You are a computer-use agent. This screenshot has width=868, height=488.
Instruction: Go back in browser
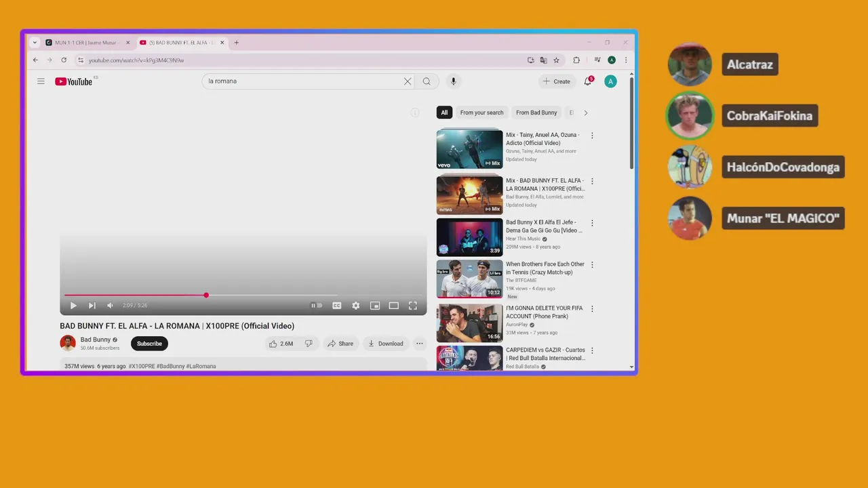click(35, 60)
